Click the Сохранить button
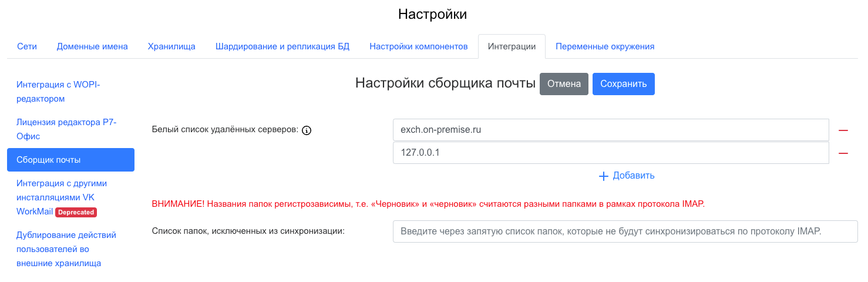 click(623, 84)
